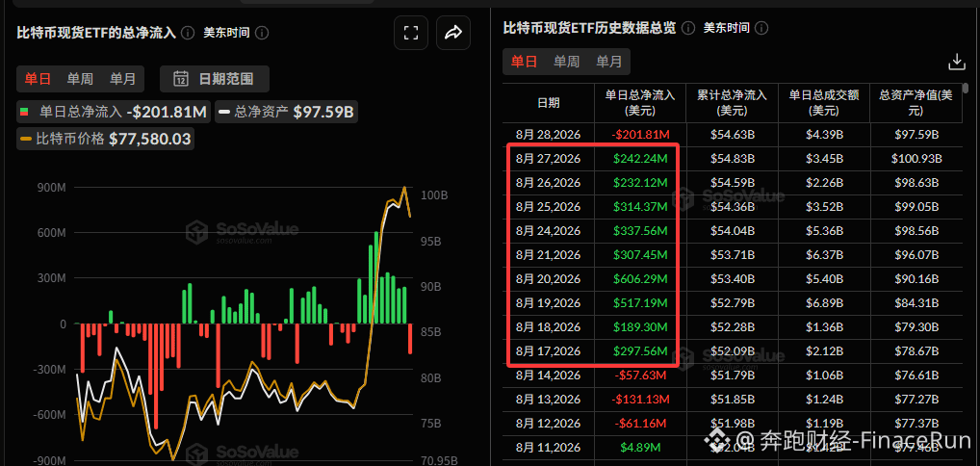This screenshot has height=466, width=980.
Task: Click date cell 8月 28,2026
Action: pyautogui.click(x=549, y=135)
